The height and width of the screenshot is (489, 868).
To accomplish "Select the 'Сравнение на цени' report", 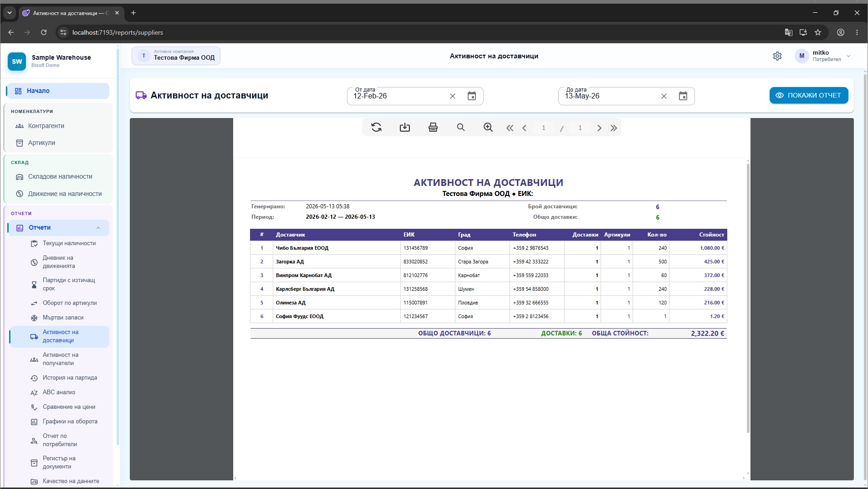I will [x=69, y=407].
